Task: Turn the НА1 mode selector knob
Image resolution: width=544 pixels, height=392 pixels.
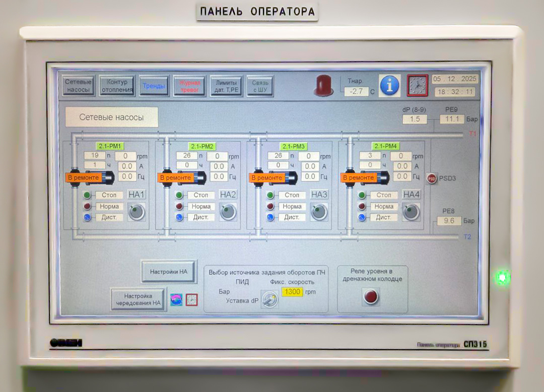Action: pyautogui.click(x=136, y=212)
